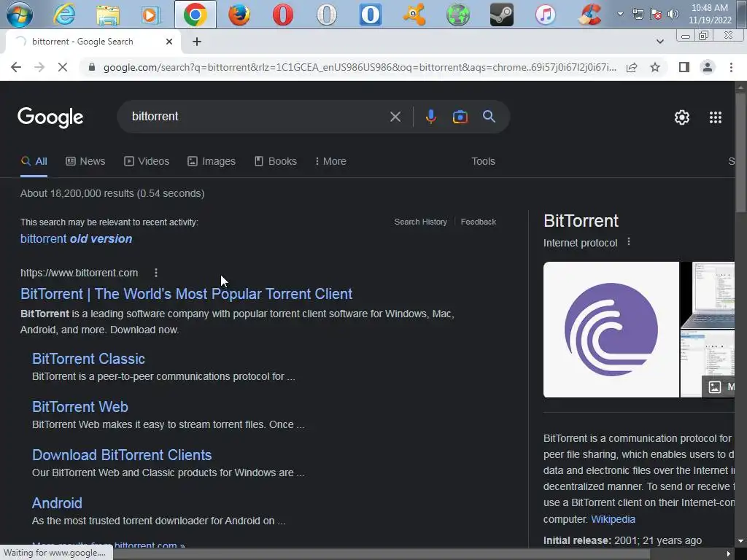Show hidden system tray icons
This screenshot has height=560, width=747.
coord(620,14)
